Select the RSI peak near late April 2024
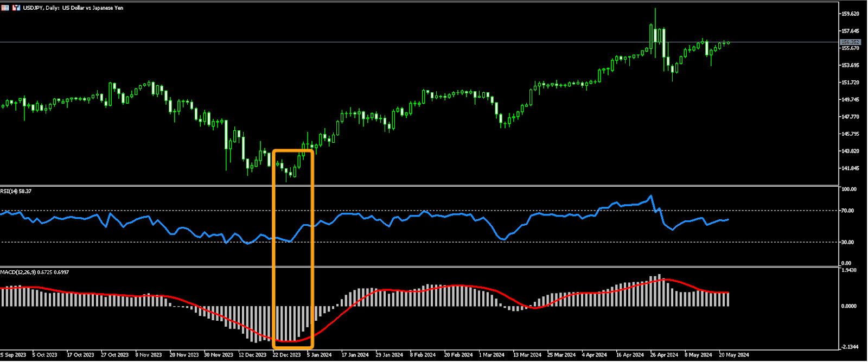868x362 pixels. point(651,196)
